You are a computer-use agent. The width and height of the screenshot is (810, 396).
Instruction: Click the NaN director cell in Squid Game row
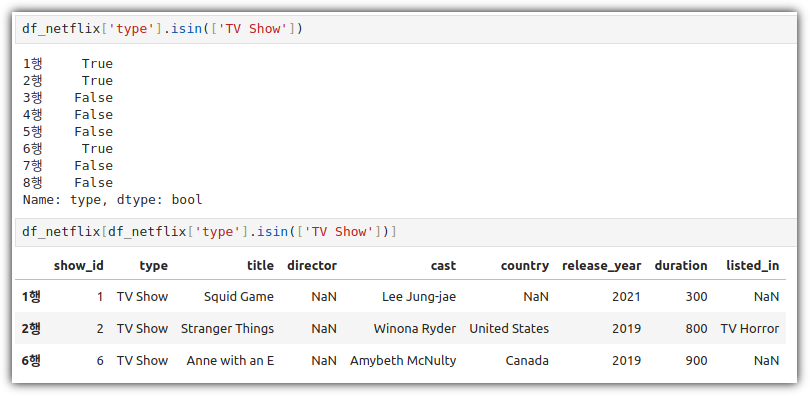[x=324, y=297]
